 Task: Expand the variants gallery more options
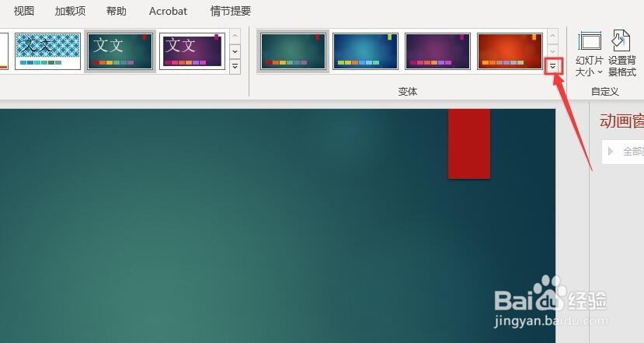coord(553,66)
